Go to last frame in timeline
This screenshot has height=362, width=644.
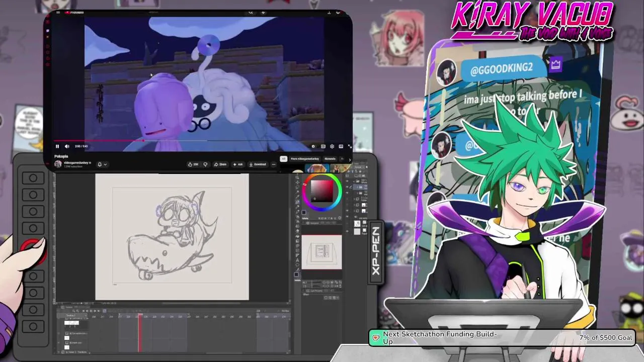click(99, 311)
